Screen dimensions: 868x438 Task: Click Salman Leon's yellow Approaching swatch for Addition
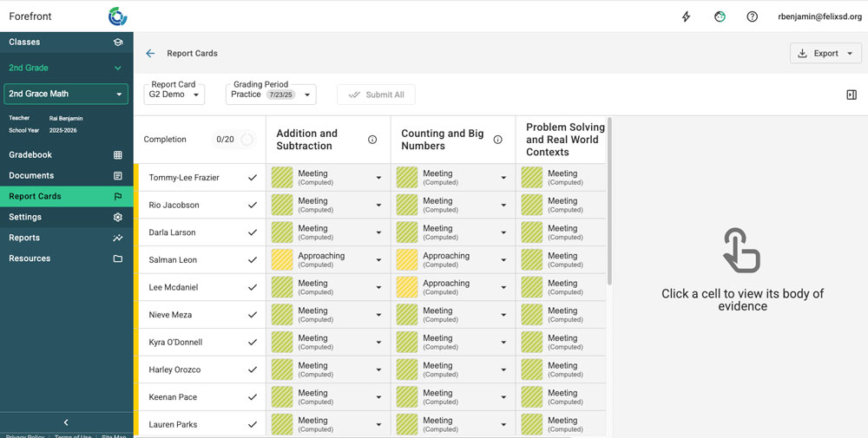click(x=282, y=260)
